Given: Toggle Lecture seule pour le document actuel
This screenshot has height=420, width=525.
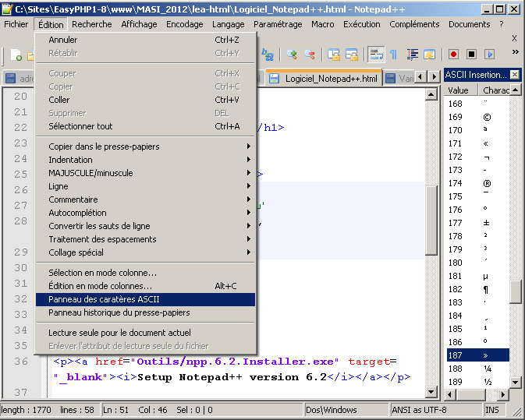Looking at the screenshot, I should (145, 333).
